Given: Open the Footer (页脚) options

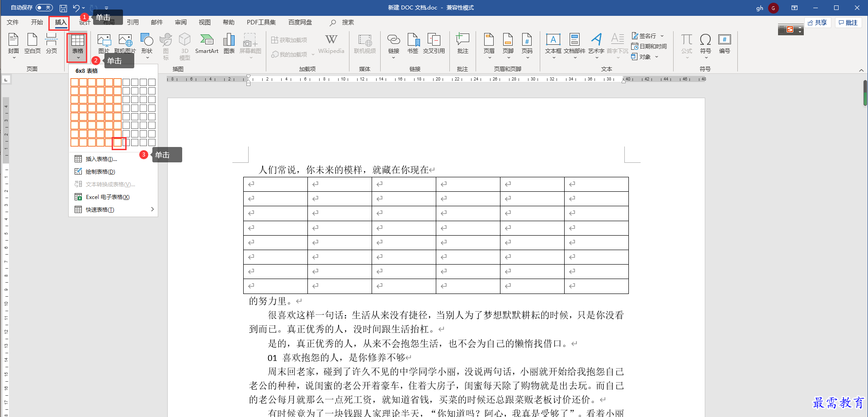Looking at the screenshot, I should (x=508, y=46).
